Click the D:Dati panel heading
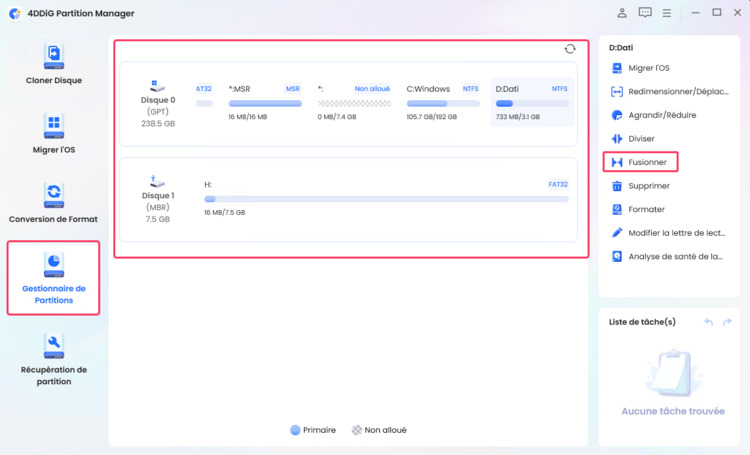This screenshot has width=750, height=455. pyautogui.click(x=621, y=47)
